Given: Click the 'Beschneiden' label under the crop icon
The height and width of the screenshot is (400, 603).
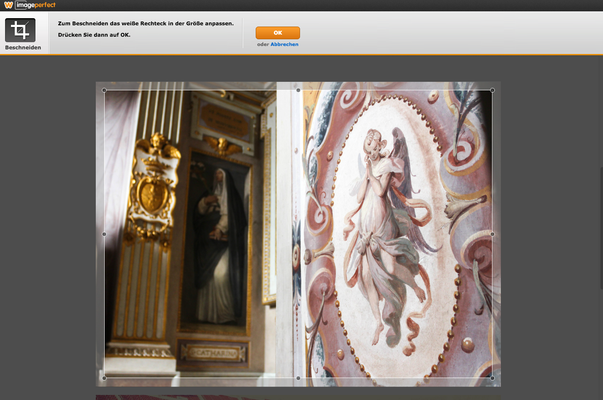Looking at the screenshot, I should pos(23,48).
